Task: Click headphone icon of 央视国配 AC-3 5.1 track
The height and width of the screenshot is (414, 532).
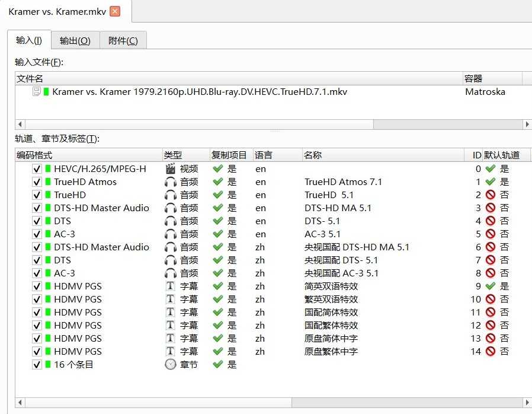Action: coord(171,273)
